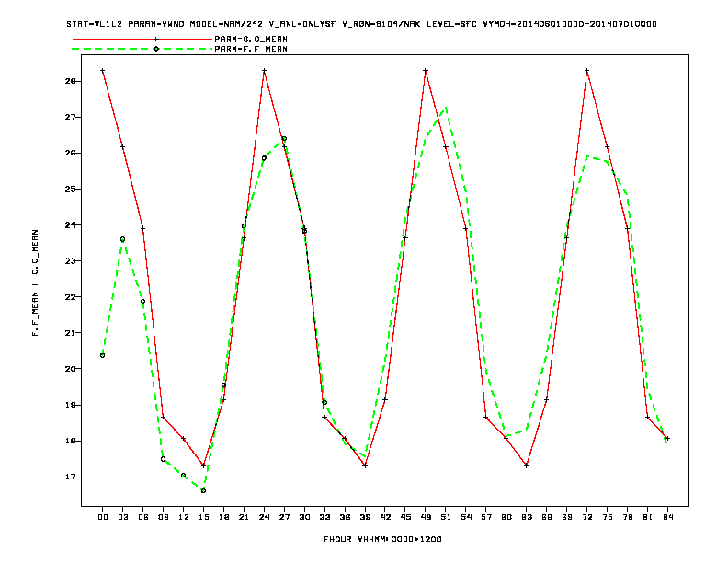Click the green circle data point at hour 03
This screenshot has width=728, height=563.
(x=122, y=239)
